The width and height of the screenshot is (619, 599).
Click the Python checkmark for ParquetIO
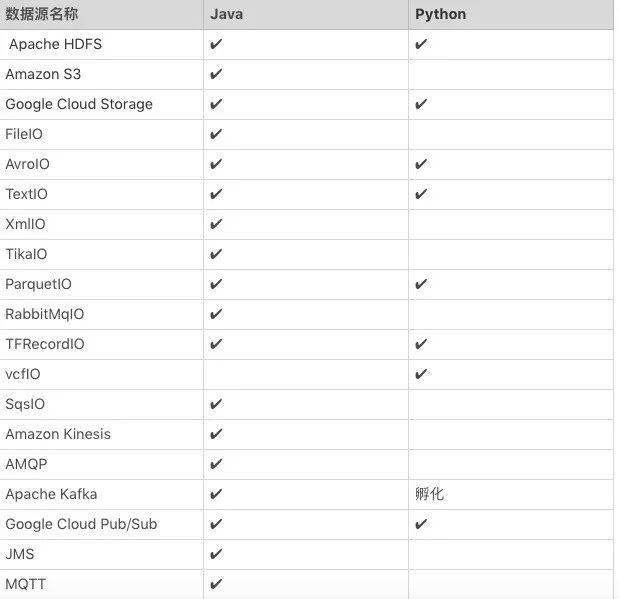tap(421, 284)
